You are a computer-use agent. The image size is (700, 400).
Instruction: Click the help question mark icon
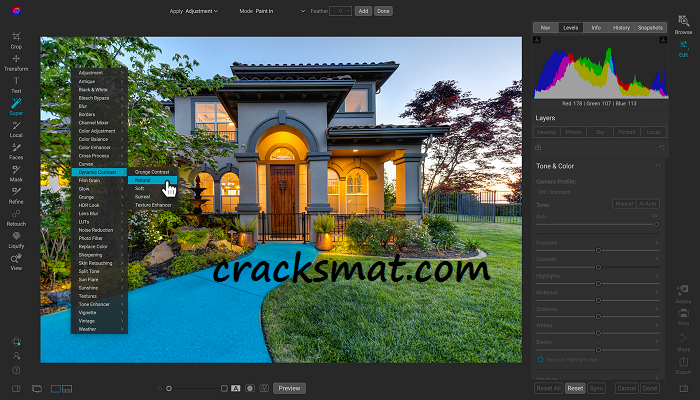16,370
